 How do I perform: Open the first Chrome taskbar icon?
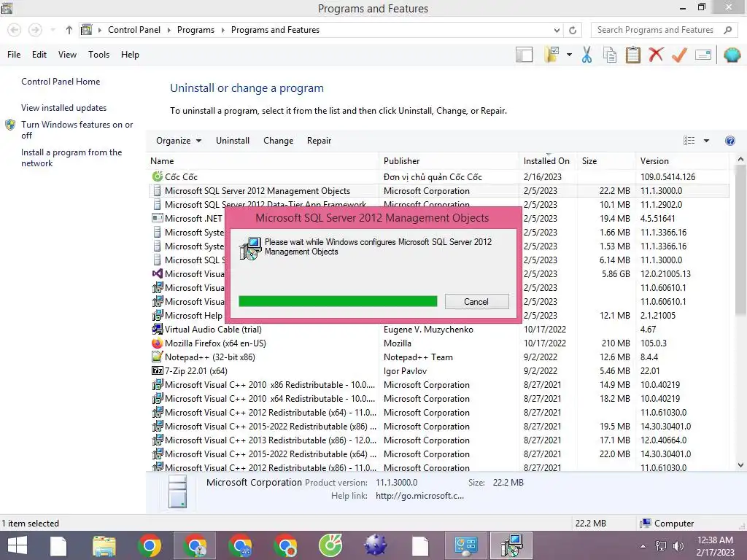150,545
